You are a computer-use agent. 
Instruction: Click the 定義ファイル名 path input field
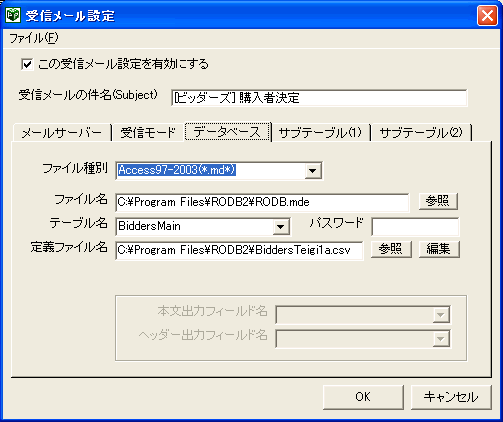[x=239, y=250]
